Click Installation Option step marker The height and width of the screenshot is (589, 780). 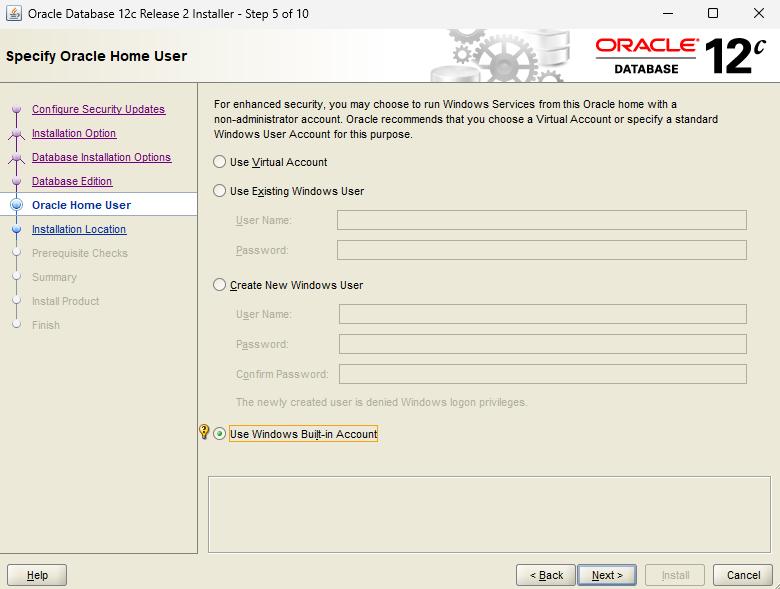point(16,133)
